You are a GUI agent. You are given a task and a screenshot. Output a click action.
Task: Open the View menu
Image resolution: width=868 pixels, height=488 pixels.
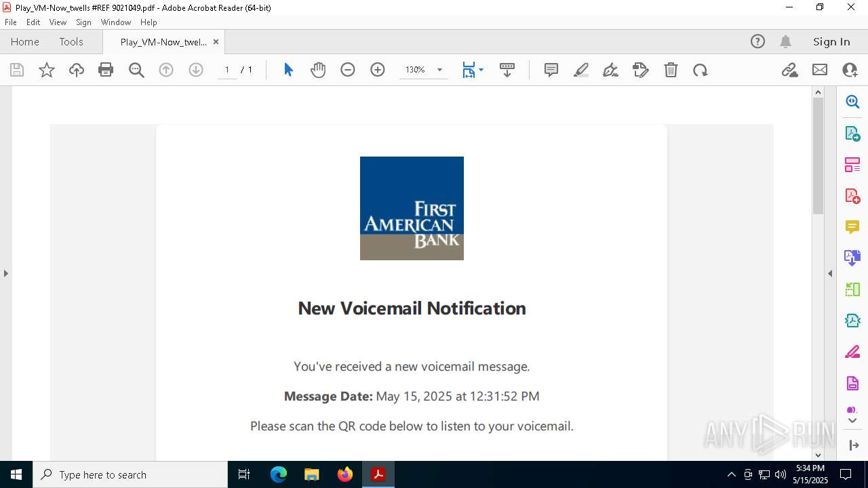(x=58, y=22)
